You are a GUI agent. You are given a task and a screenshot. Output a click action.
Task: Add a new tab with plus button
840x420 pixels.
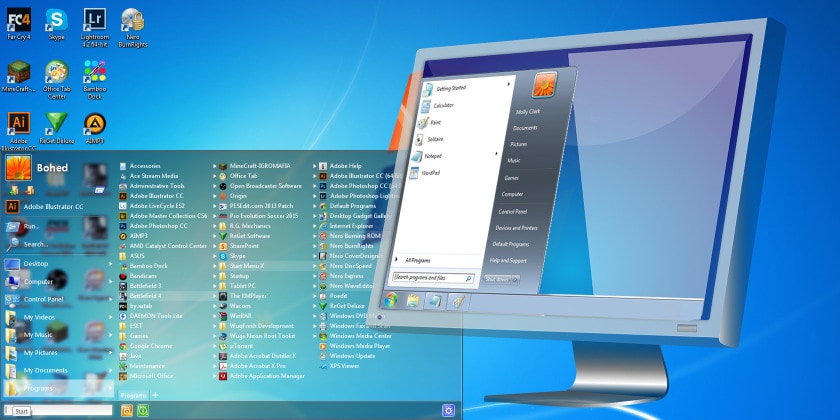(x=155, y=395)
